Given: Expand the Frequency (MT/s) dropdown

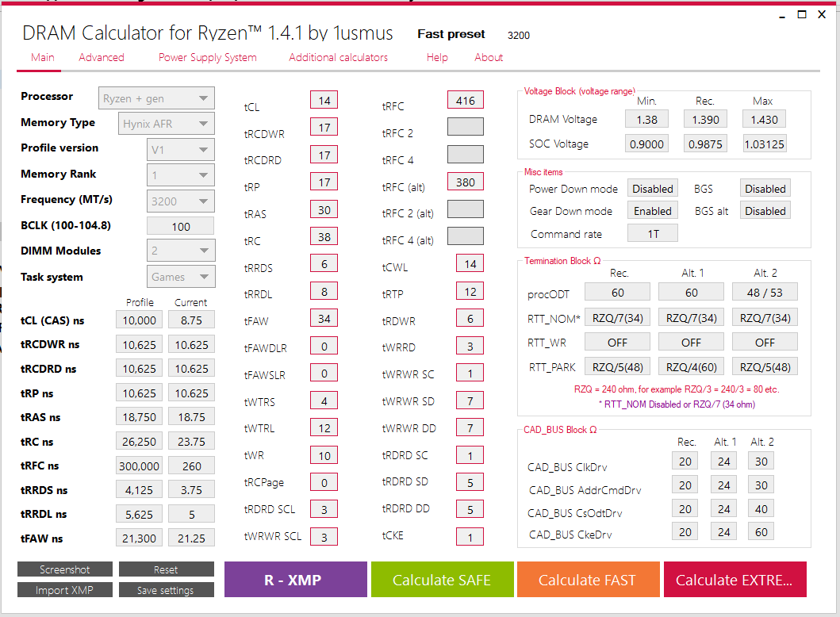Looking at the screenshot, I should (181, 201).
